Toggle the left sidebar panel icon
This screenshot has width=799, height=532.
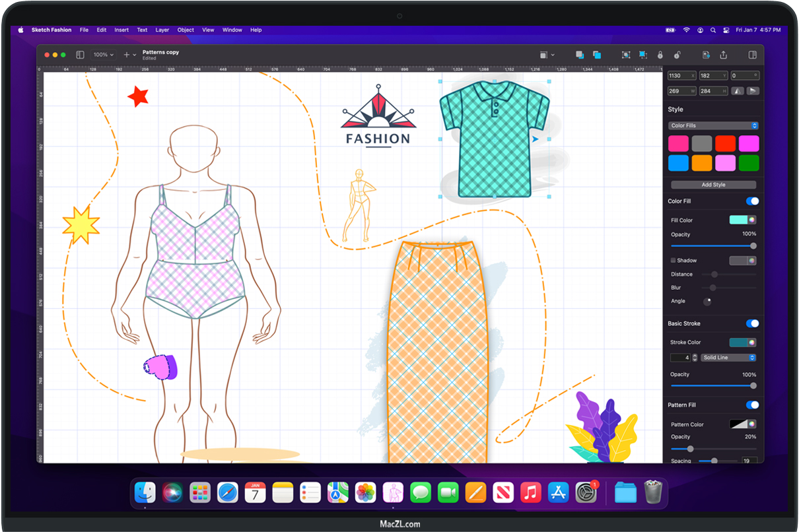tap(80, 55)
